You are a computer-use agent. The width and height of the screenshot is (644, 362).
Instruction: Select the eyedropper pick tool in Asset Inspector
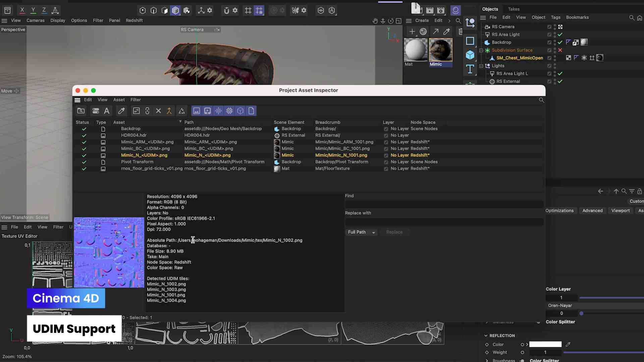point(121,111)
